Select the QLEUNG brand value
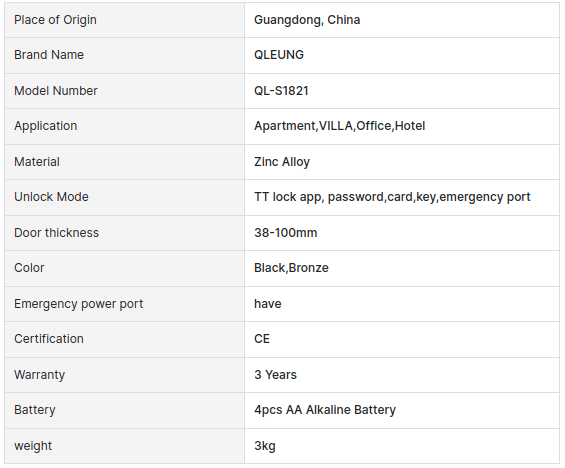Screen dimensions: 565x468 pos(279,55)
